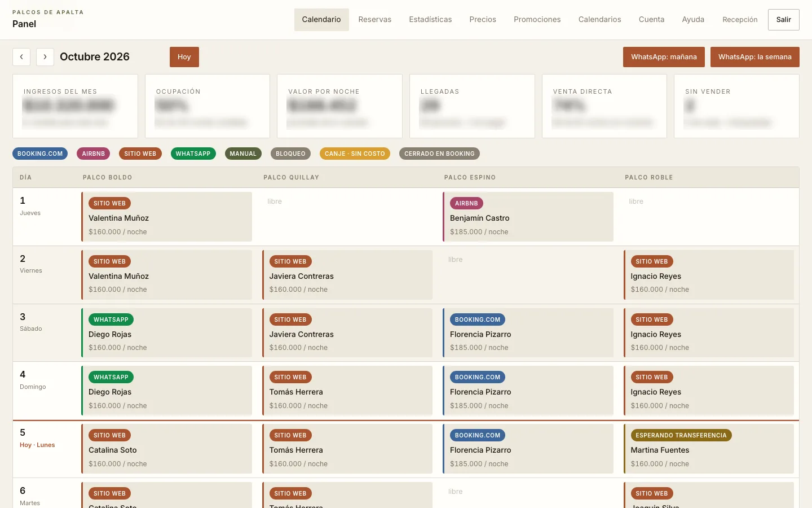
Task: Open the Ingresos del mes stat card
Action: (x=75, y=106)
